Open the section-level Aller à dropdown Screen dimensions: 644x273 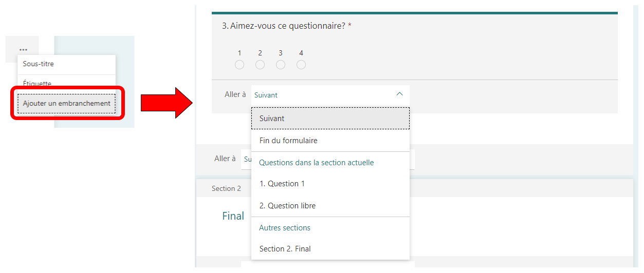coord(246,159)
